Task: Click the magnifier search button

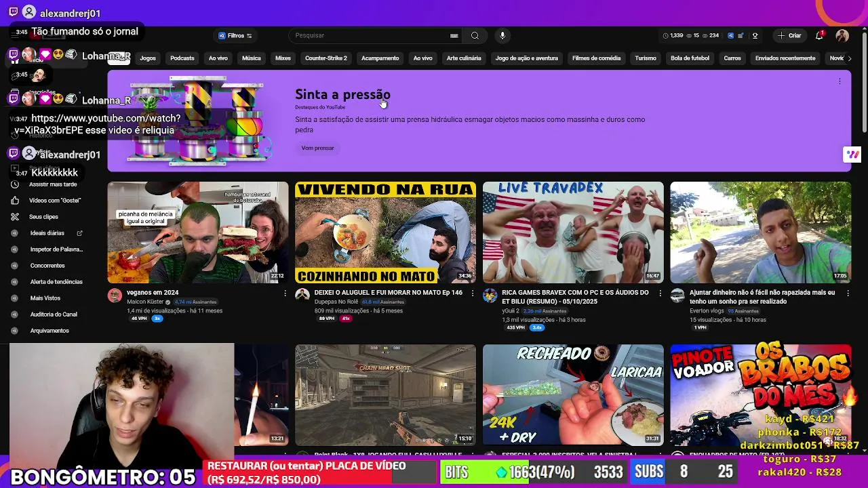Action: [x=475, y=36]
